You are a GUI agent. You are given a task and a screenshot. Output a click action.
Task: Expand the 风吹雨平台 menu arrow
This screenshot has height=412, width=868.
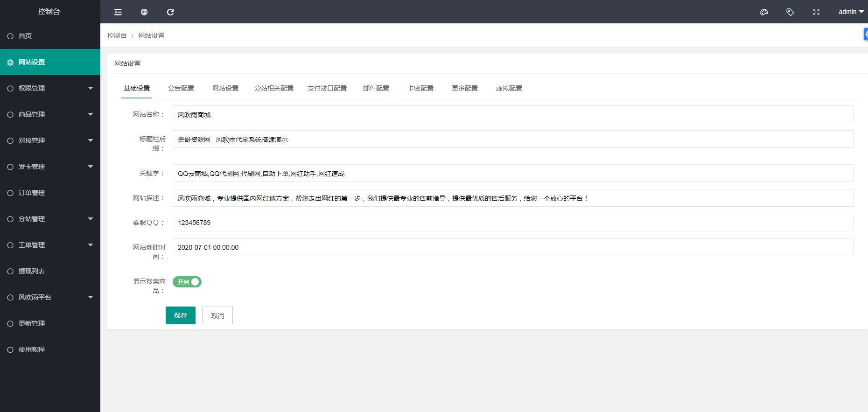coord(91,297)
